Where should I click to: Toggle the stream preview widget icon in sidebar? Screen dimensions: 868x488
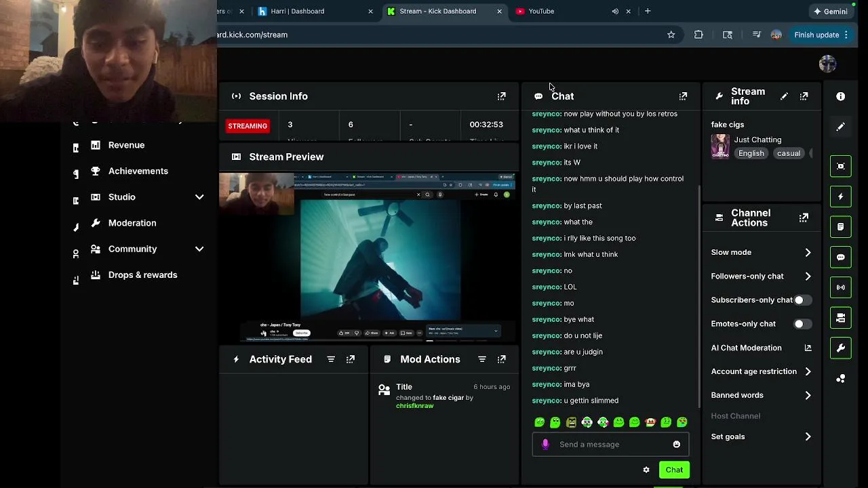point(841,166)
